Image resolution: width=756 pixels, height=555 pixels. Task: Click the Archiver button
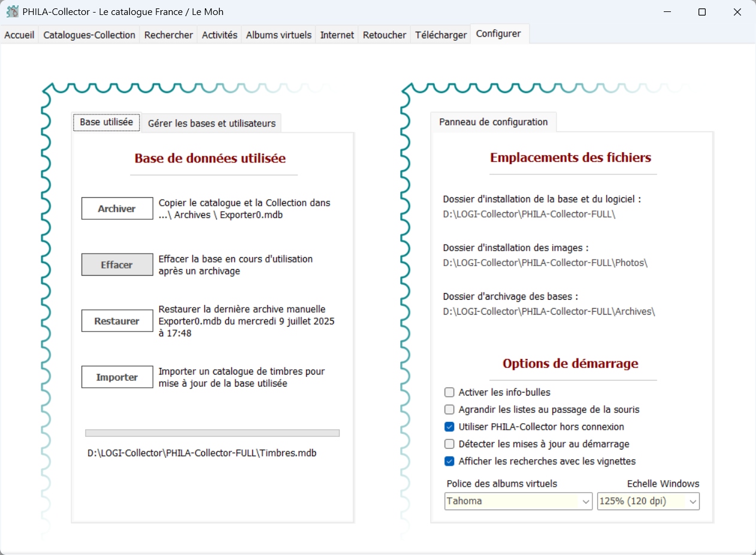[117, 209]
